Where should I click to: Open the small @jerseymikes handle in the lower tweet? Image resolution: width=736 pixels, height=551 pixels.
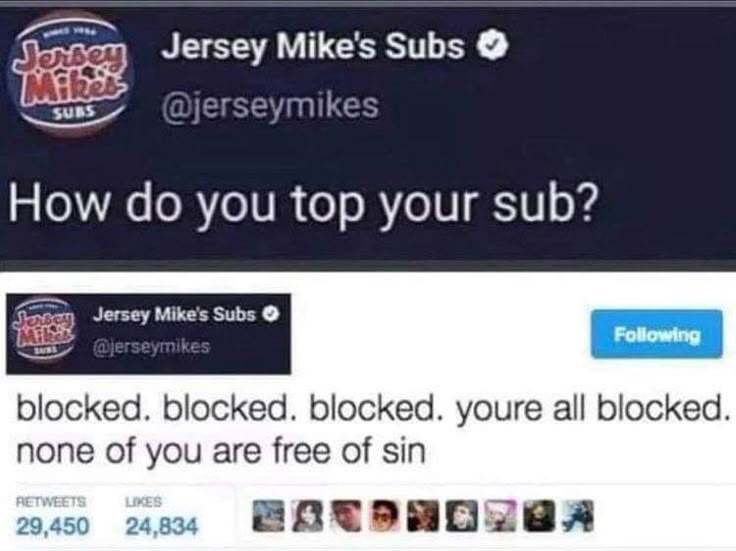click(152, 347)
